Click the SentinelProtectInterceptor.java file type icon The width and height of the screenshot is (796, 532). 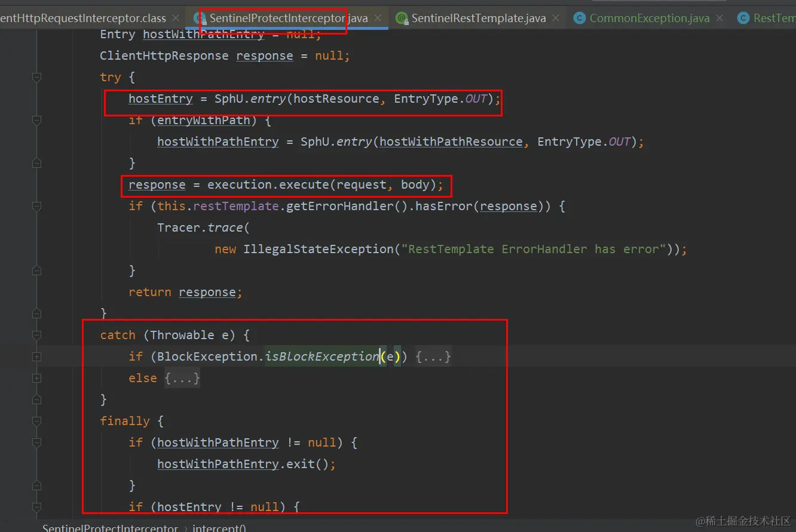point(200,18)
